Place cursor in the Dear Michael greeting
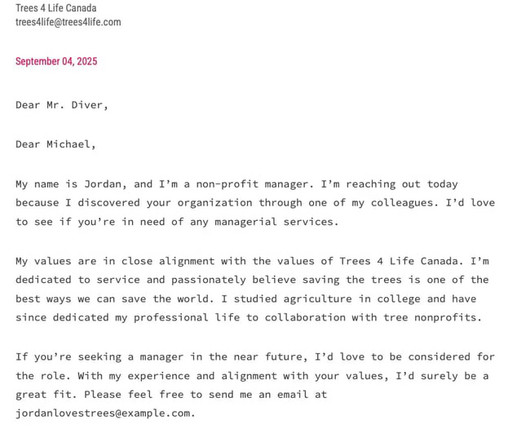 [x=56, y=144]
